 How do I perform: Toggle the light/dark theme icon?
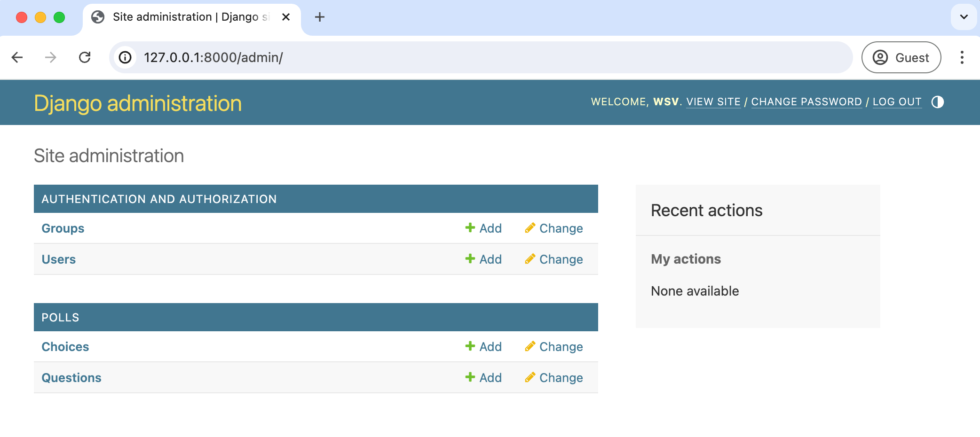tap(937, 102)
